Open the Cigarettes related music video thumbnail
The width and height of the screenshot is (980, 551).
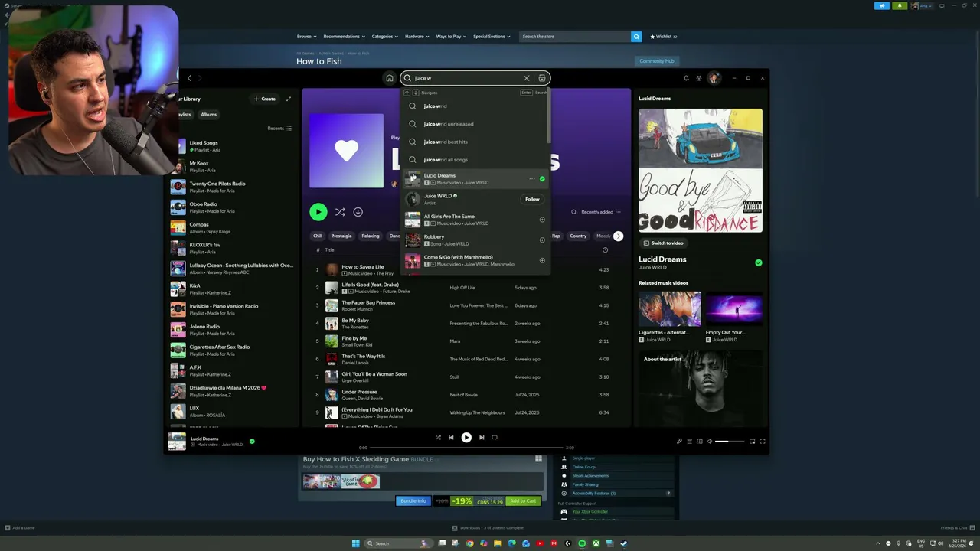click(669, 309)
